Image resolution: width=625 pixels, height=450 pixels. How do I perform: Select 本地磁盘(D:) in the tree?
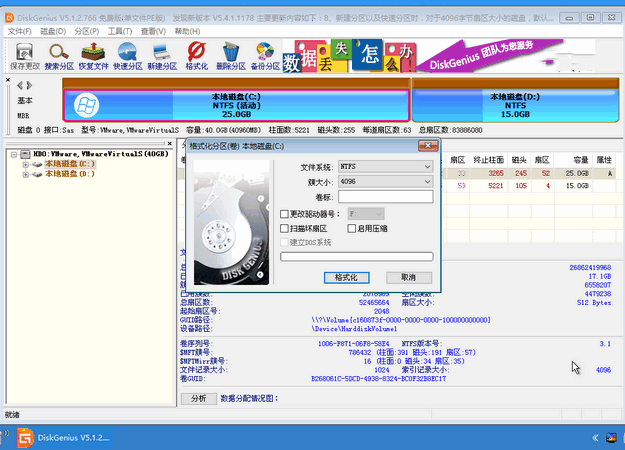(70, 174)
